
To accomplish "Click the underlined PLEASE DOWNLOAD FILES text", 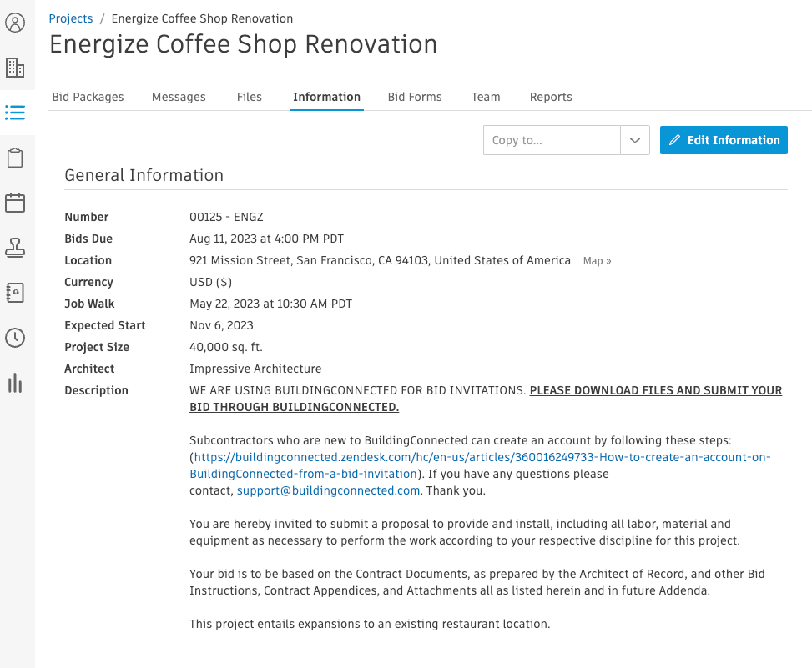I will click(486, 399).
